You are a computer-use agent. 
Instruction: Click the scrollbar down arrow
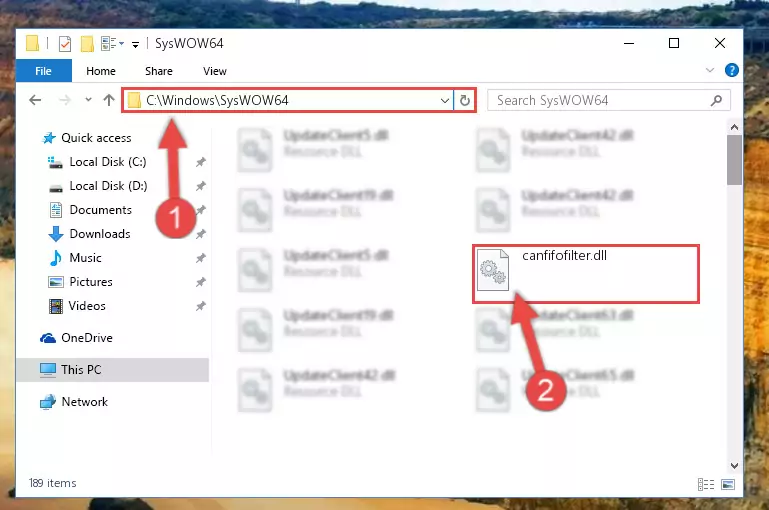734,465
